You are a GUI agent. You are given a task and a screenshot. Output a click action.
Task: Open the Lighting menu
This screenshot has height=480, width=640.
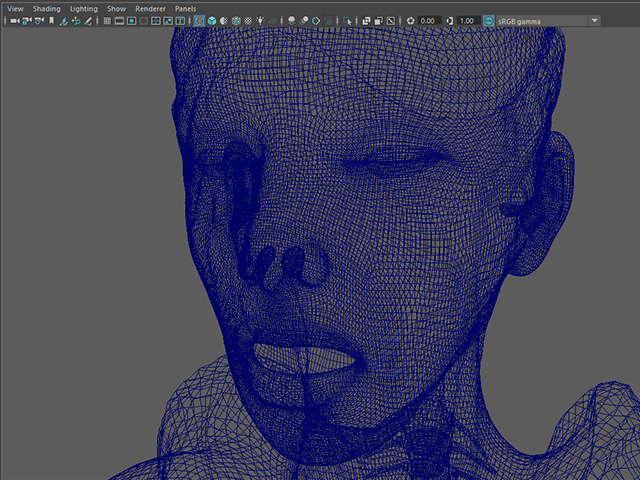click(x=84, y=9)
